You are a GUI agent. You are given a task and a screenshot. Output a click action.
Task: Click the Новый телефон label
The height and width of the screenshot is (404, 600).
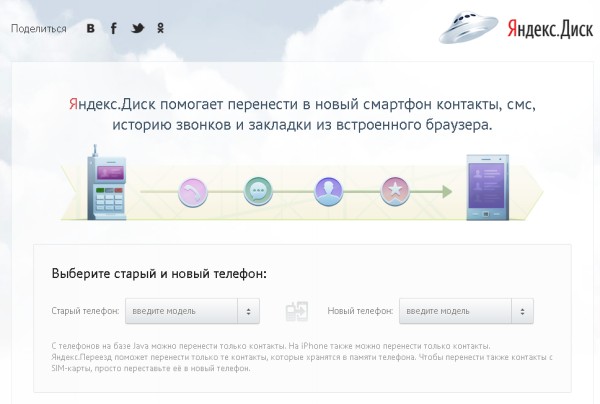pos(360,311)
